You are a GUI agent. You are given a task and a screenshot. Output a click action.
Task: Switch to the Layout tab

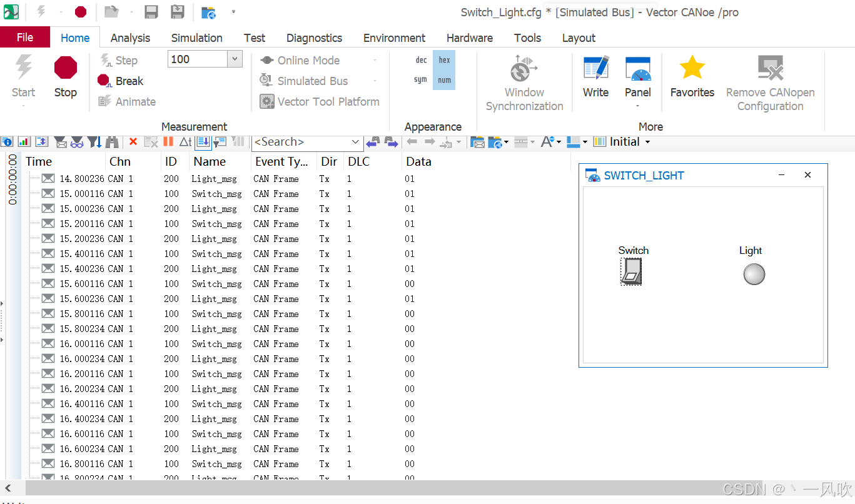[x=579, y=38]
